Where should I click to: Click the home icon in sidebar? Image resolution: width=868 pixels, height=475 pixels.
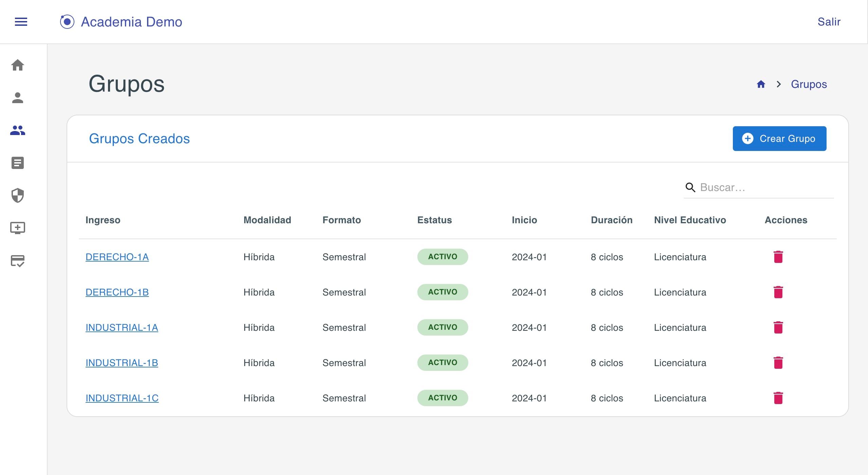(x=18, y=65)
